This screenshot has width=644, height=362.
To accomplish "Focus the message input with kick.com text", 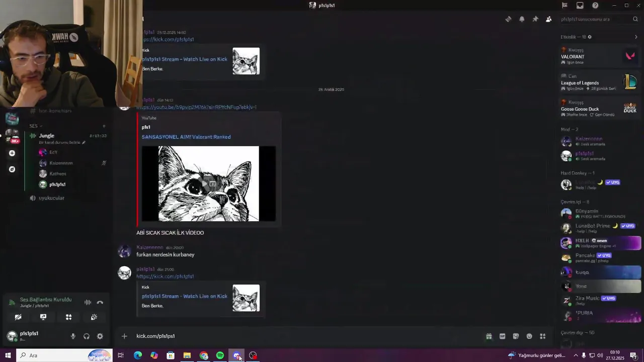I will coord(307,336).
